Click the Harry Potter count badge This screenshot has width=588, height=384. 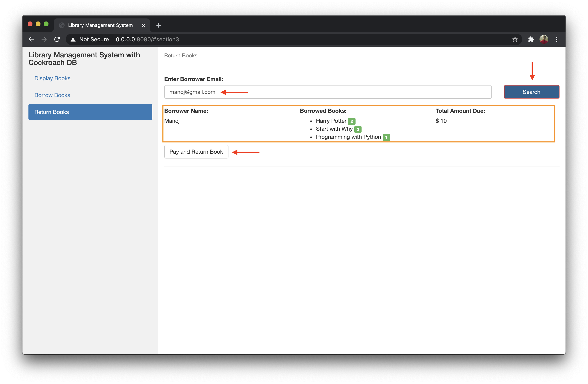click(352, 121)
